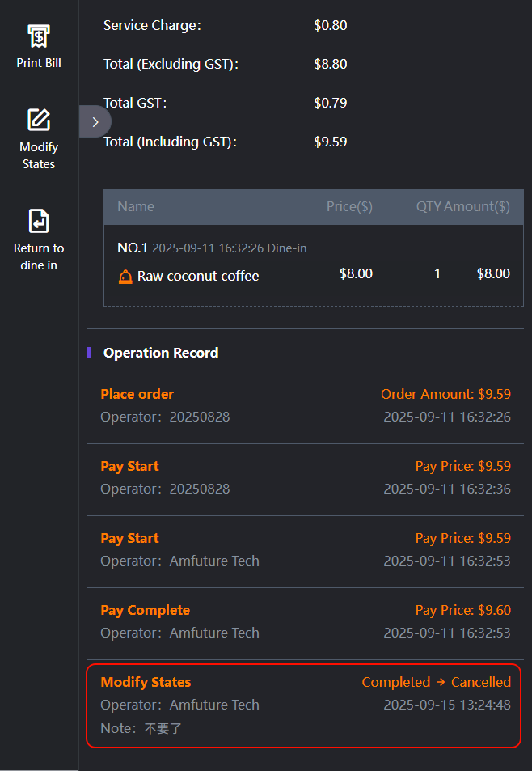Select the first Pay Start record by 20250828
Viewport: 532px width, 771px height.
tap(306, 477)
